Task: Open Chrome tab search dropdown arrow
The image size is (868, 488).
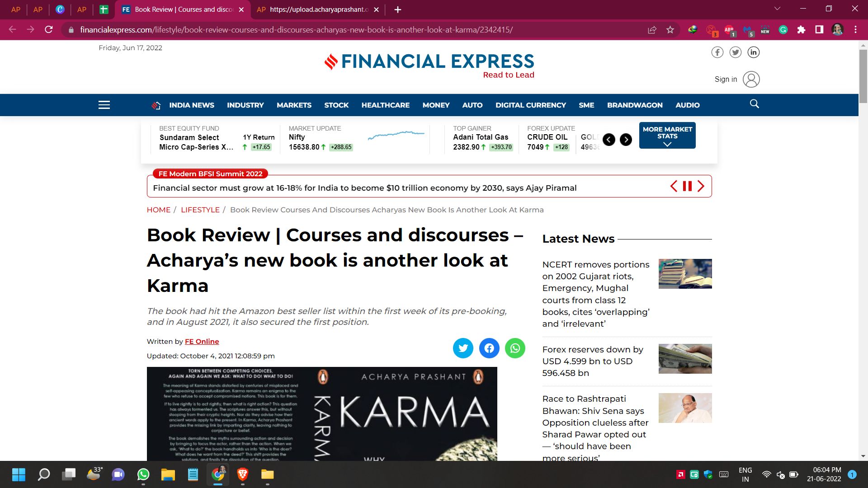Action: tap(777, 9)
